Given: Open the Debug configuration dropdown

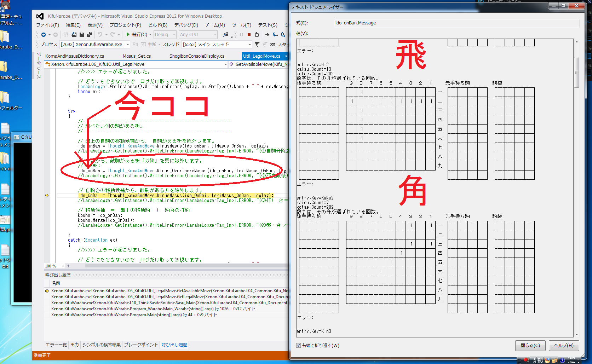Looking at the screenshot, I should point(165,35).
